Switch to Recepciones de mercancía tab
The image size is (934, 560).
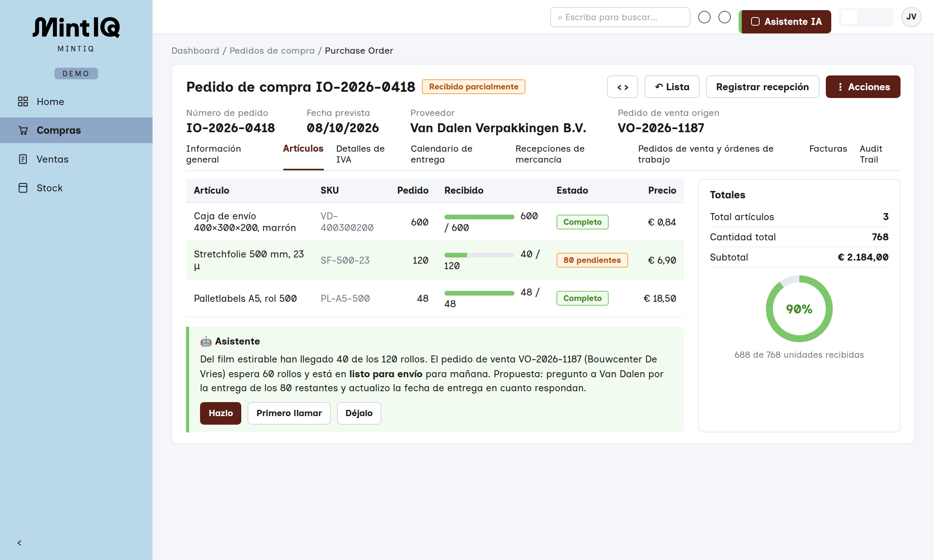570,154
